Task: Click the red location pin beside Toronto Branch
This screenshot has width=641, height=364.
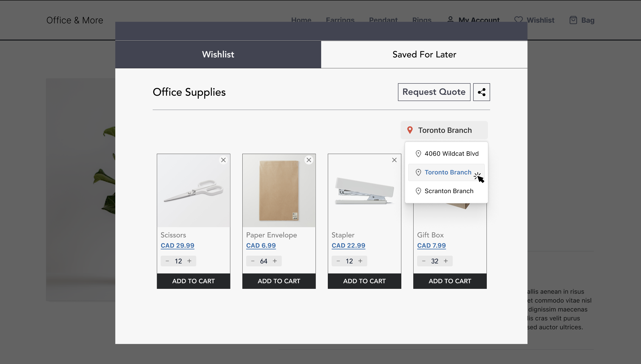Action: (x=410, y=130)
